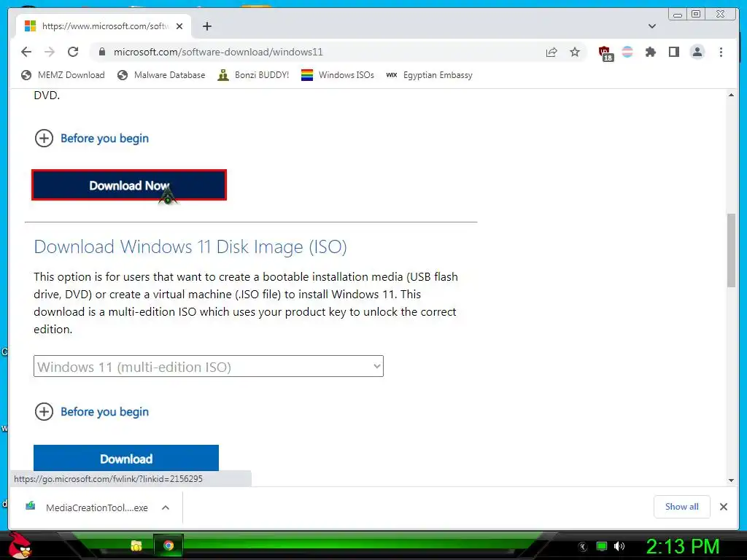The image size is (747, 560).
Task: Open the Malware Database bookmark
Action: point(161,75)
